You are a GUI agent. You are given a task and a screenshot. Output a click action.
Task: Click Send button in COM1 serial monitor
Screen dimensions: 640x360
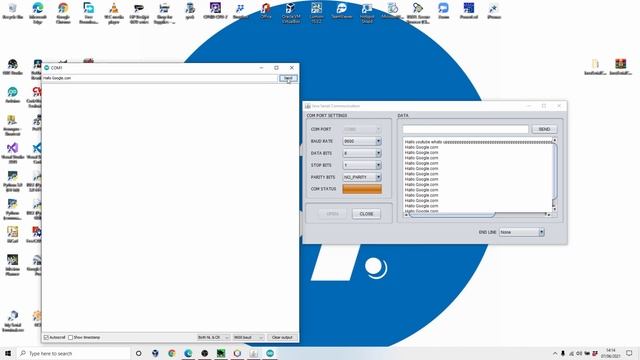[288, 78]
